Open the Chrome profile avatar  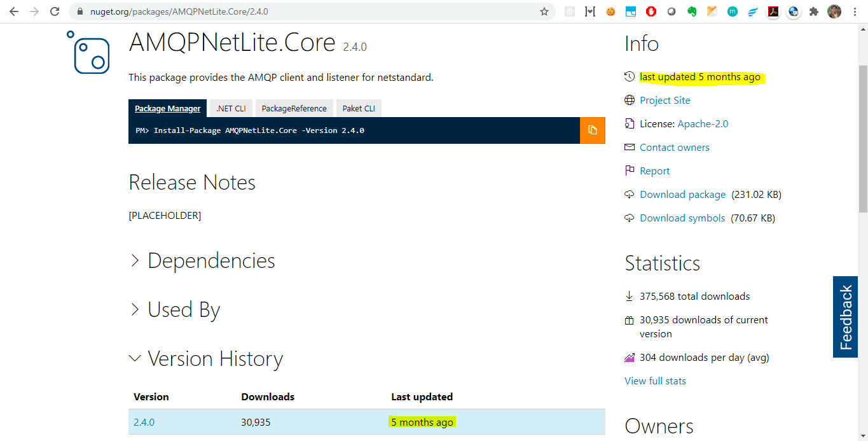tap(834, 11)
